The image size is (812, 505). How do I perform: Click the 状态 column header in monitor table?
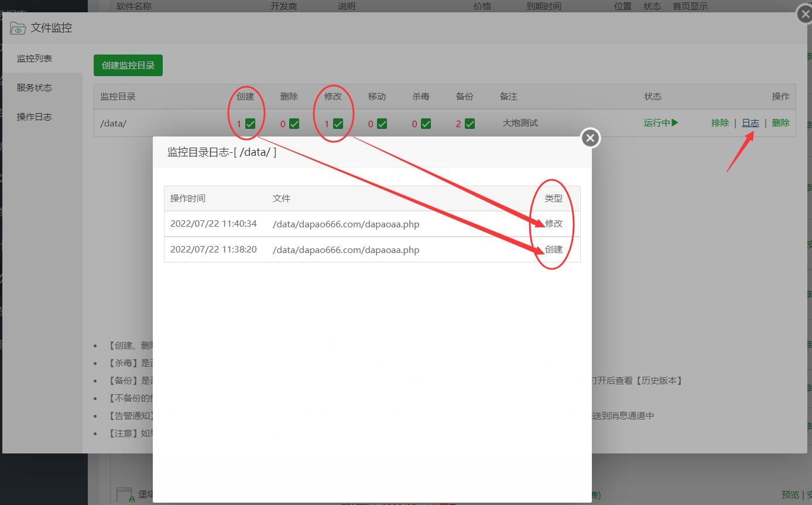[653, 96]
